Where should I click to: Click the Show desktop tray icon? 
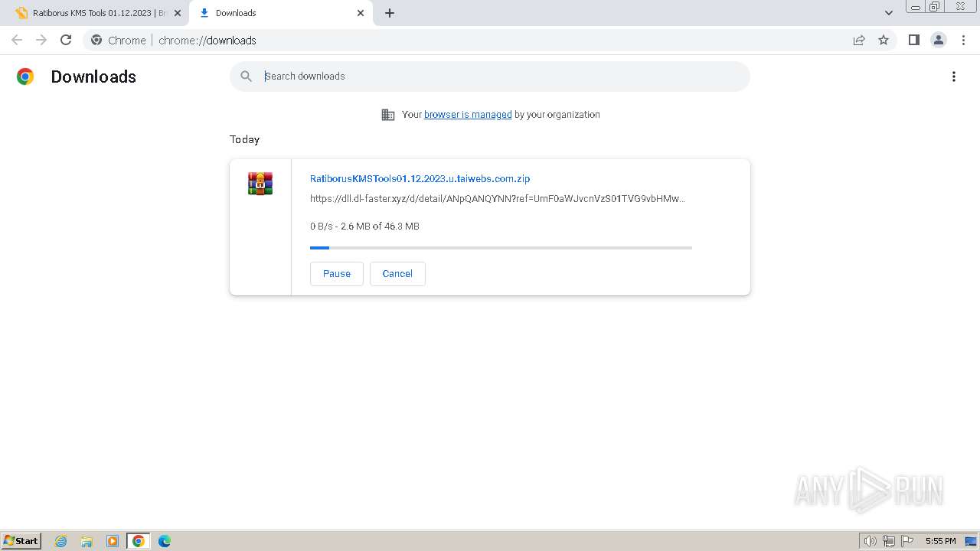pyautogui.click(x=971, y=541)
